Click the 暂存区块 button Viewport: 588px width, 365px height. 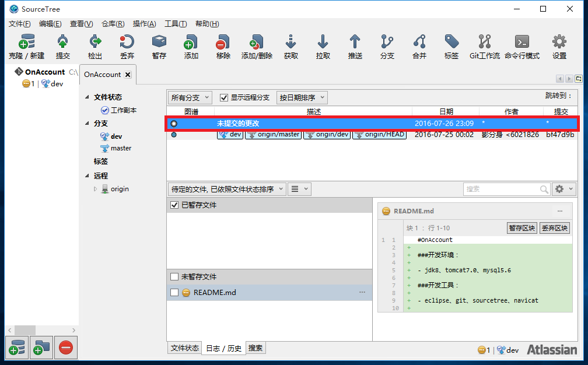point(521,228)
